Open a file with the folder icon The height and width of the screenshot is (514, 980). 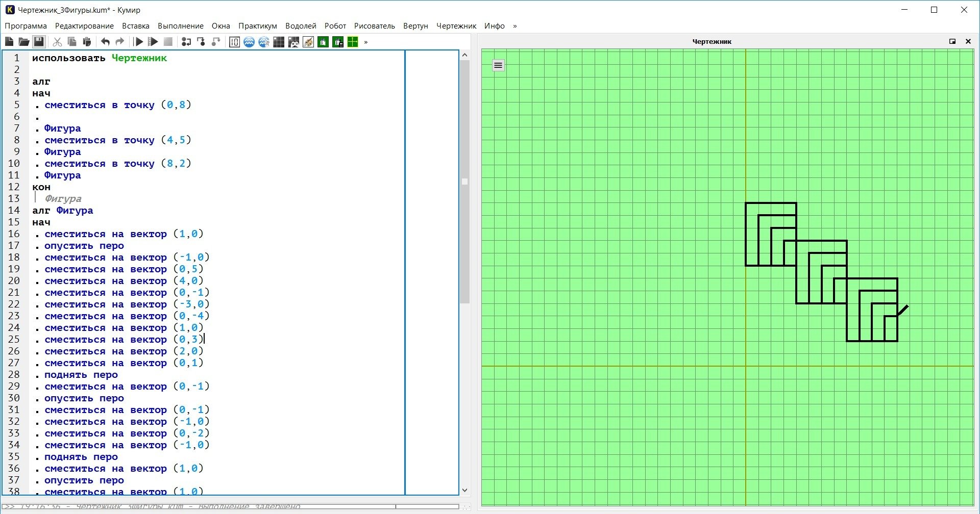(23, 42)
